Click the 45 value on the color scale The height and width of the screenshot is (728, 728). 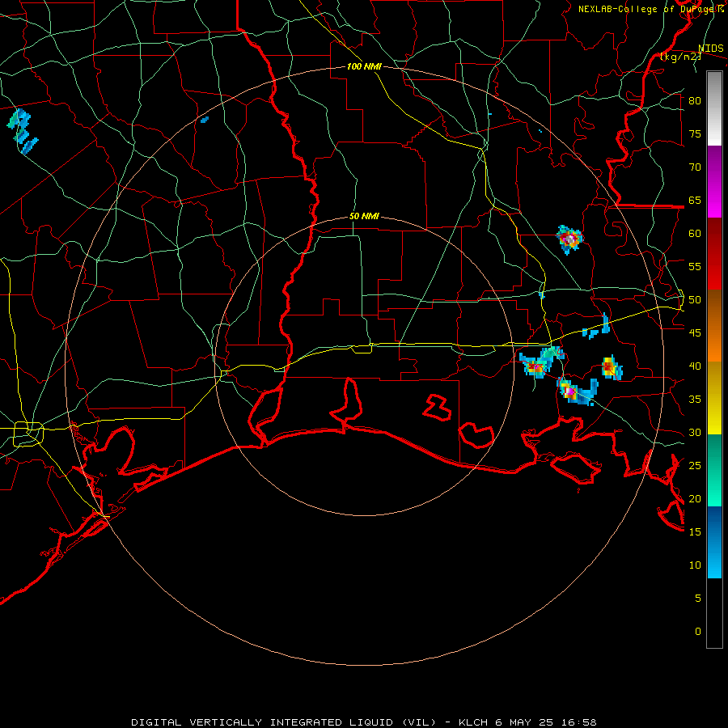[695, 333]
